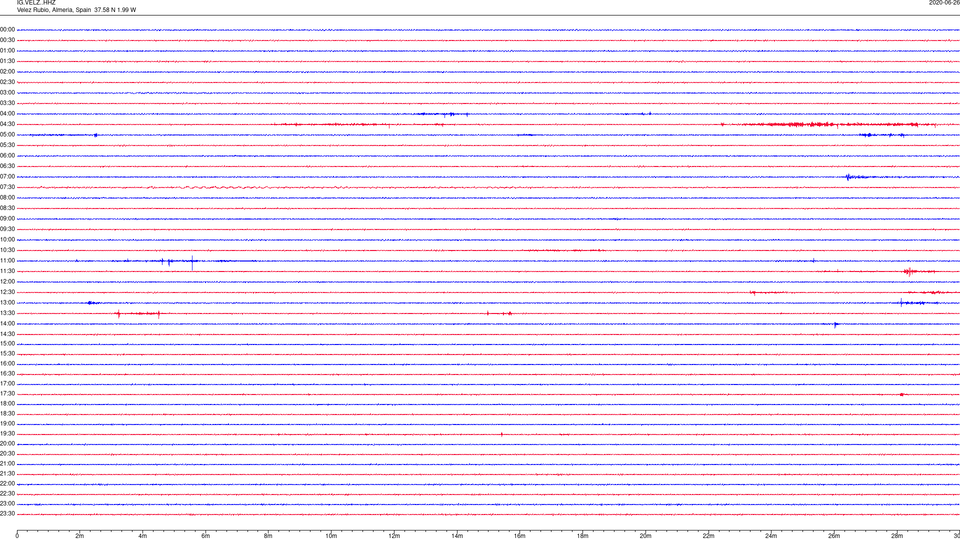960x540 pixels.
Task: Pick the 10:00 time label
Action: (x=7, y=240)
